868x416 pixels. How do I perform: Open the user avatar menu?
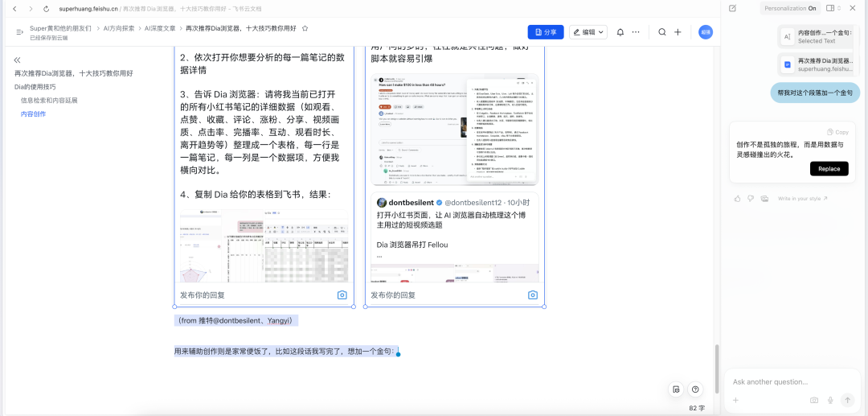pyautogui.click(x=706, y=32)
